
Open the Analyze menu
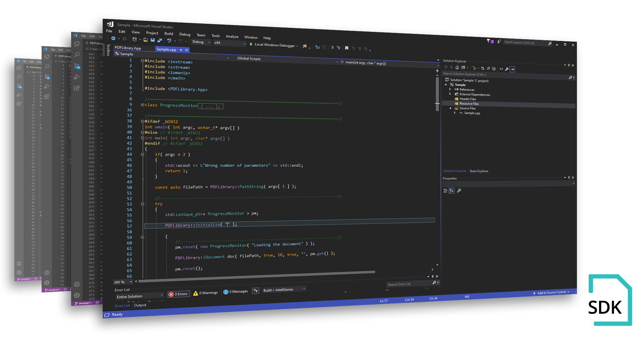(x=232, y=36)
